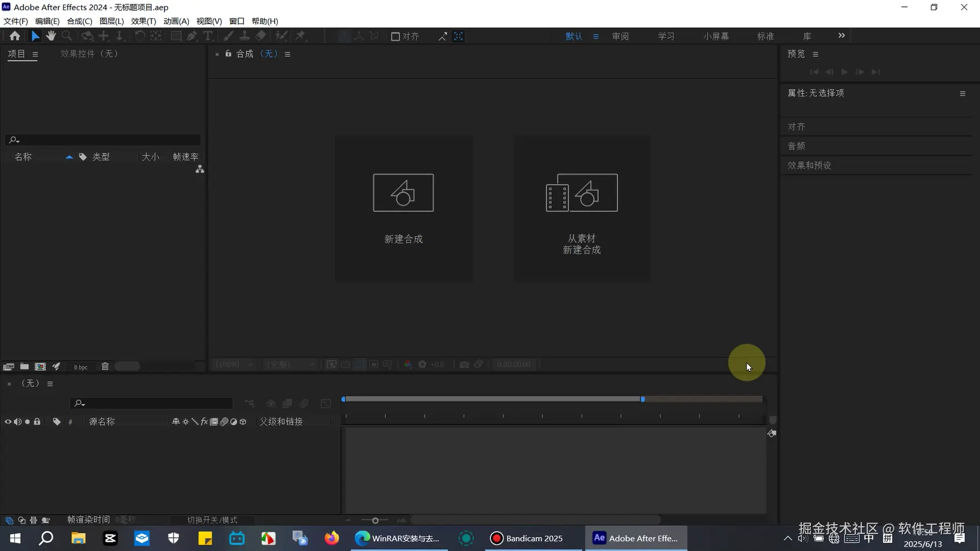Screen dimensions: 980x551
Task: Click the Project panel search field
Action: tap(103, 140)
